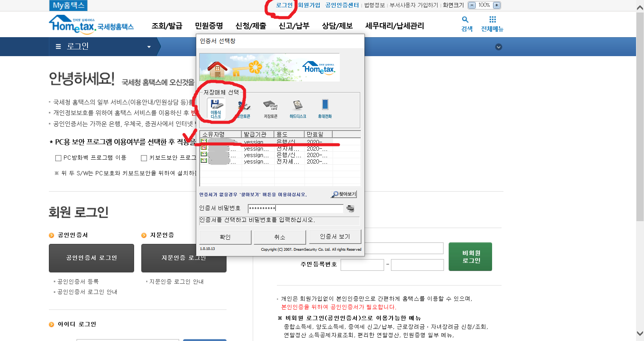This screenshot has height=341, width=644.
Task: Open the 전체메뉴 grid menu icon
Action: coord(492,24)
